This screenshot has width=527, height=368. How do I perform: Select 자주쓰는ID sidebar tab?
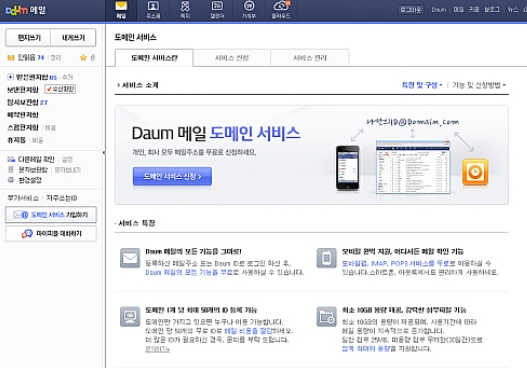(62, 198)
